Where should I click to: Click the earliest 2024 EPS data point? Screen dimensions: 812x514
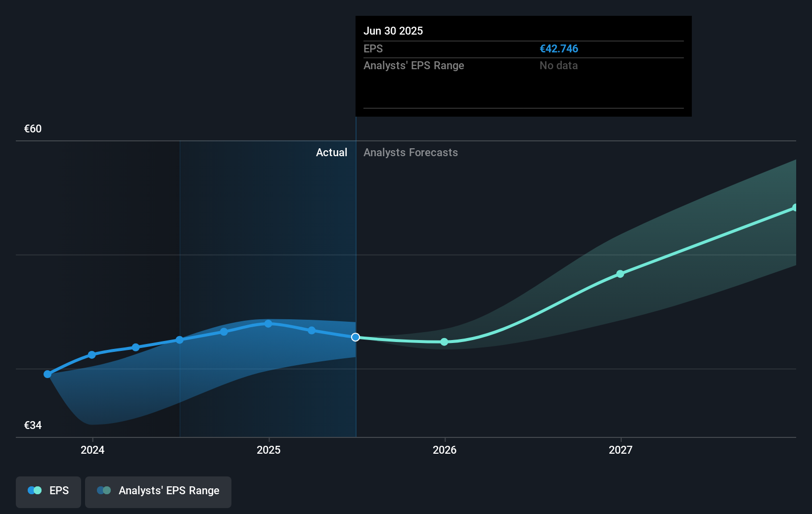coord(47,374)
